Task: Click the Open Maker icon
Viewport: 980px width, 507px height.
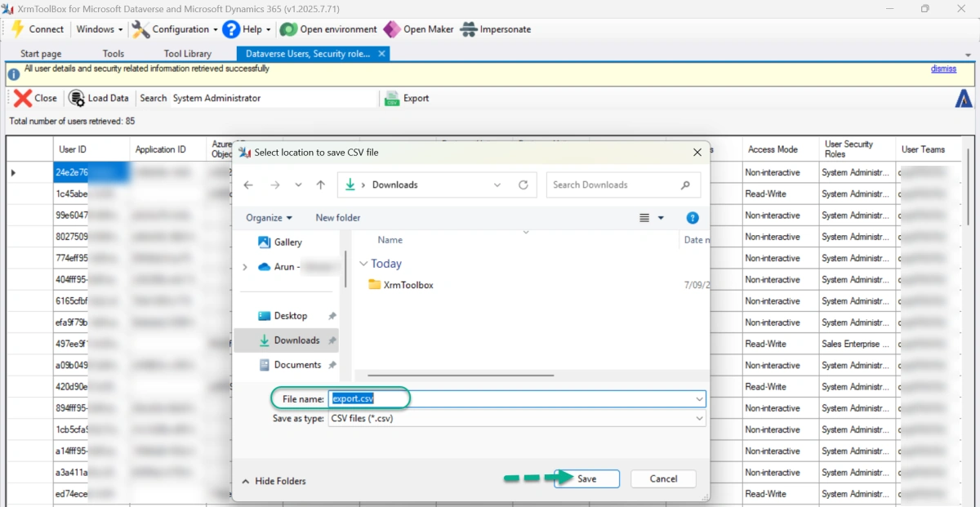Action: click(392, 29)
